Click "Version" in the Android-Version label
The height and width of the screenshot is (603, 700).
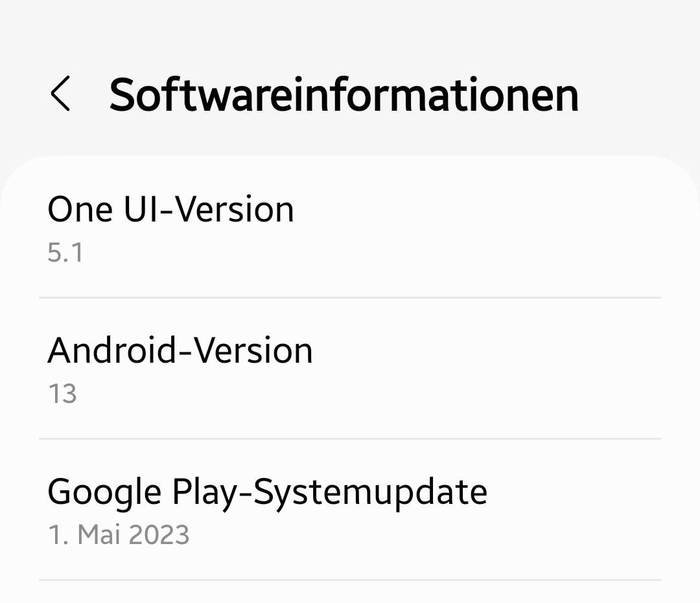click(254, 350)
